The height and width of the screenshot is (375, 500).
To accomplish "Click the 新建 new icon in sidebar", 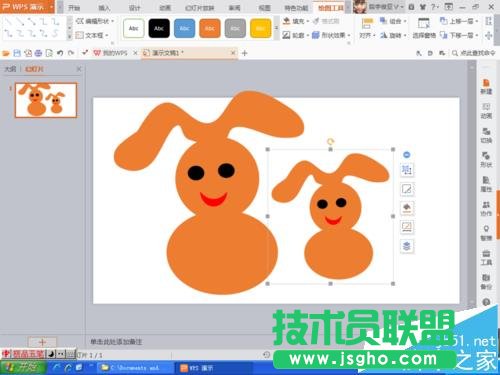I will click(486, 87).
